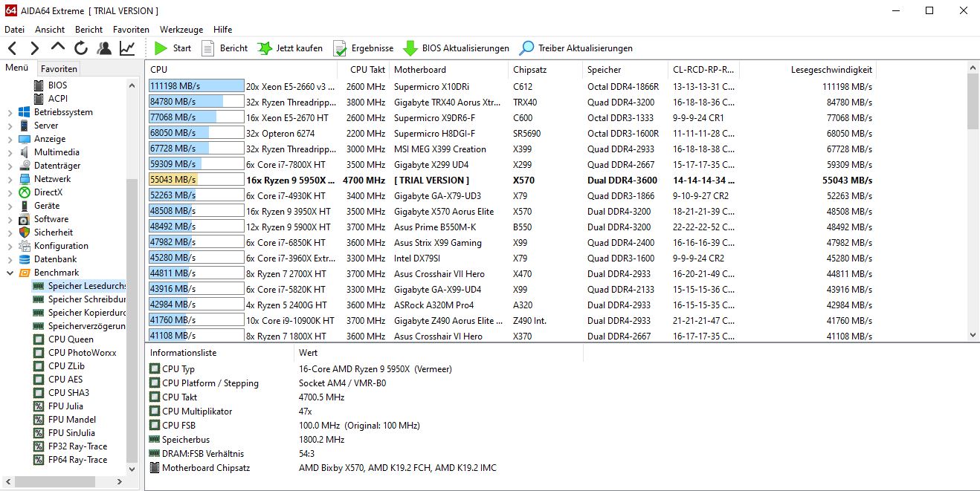The image size is (980, 491).
Task: Sort by Lesegeschwindigkeit column header
Action: click(808, 70)
